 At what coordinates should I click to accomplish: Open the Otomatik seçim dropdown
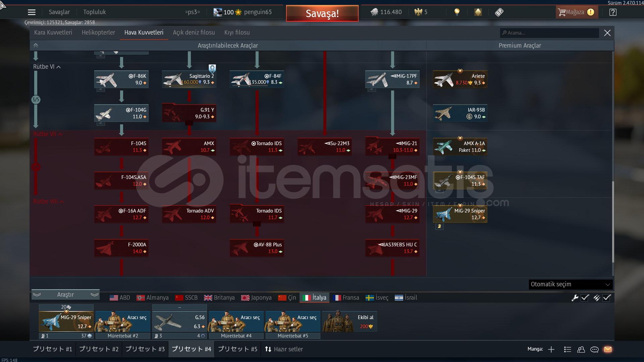click(571, 284)
